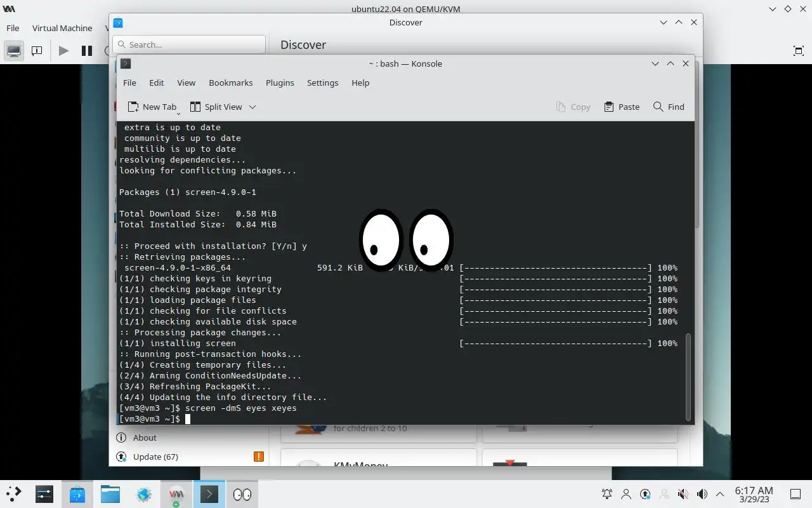Open Dolphin file manager from taskbar
The image size is (812, 508).
pos(110,493)
